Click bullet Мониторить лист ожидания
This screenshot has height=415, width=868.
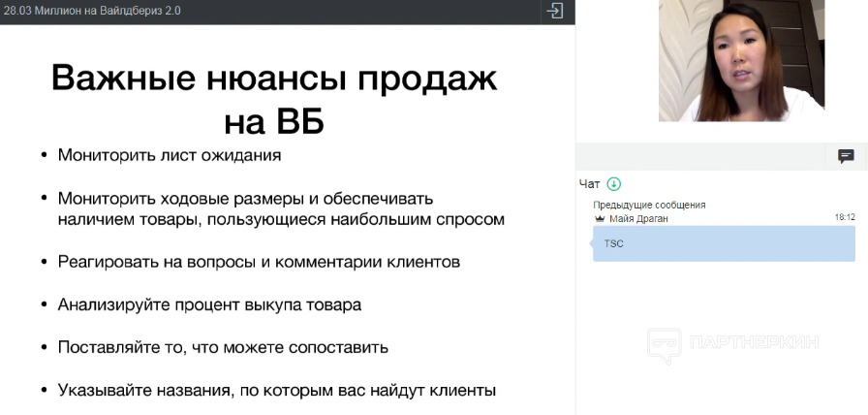tap(170, 154)
